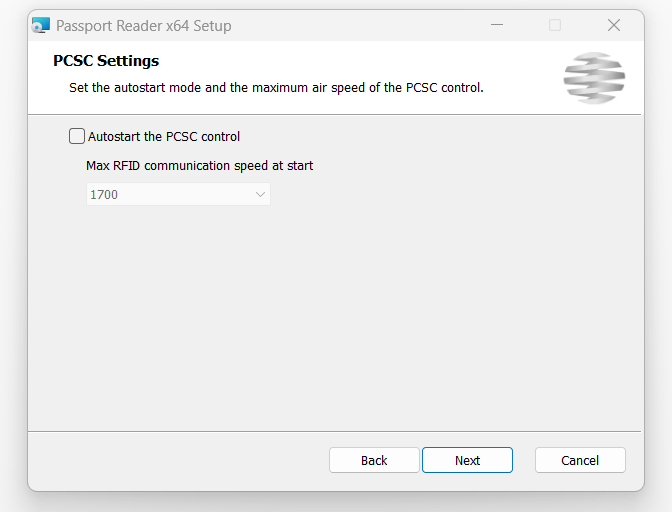Click the gray striped globe logo
This screenshot has width=672, height=512.
[x=594, y=78]
